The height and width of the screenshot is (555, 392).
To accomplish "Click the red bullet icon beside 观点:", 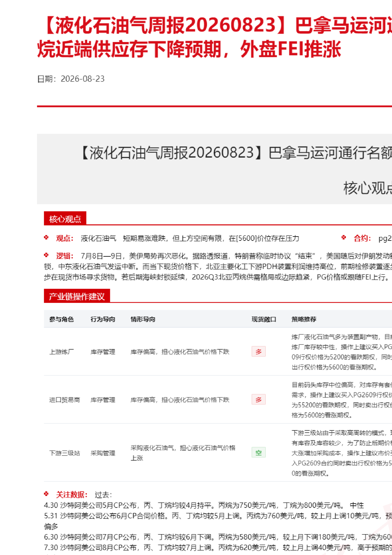I will [47, 238].
